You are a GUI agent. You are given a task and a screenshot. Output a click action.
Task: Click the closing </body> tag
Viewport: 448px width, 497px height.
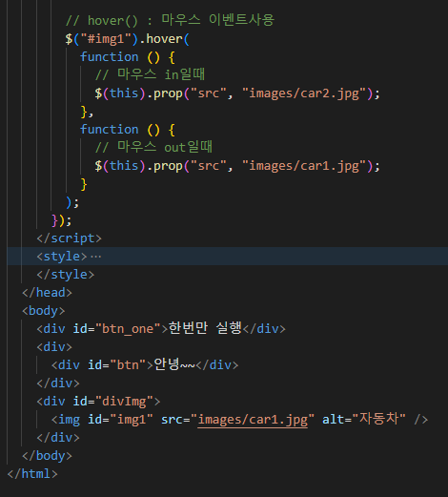(x=47, y=456)
